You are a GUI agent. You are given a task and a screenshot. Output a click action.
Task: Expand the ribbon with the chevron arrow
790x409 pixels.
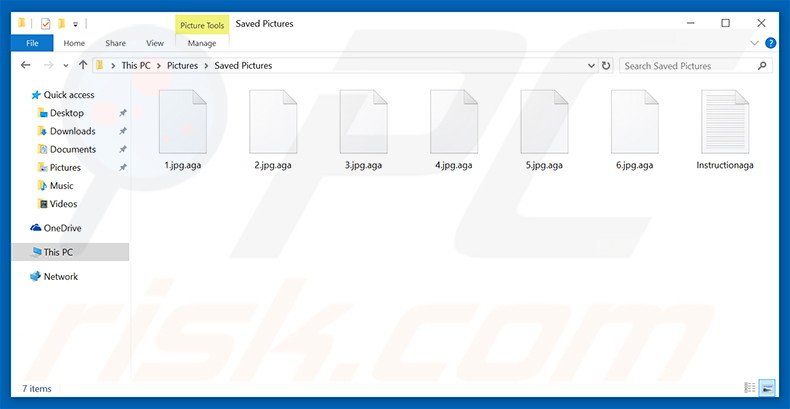754,43
